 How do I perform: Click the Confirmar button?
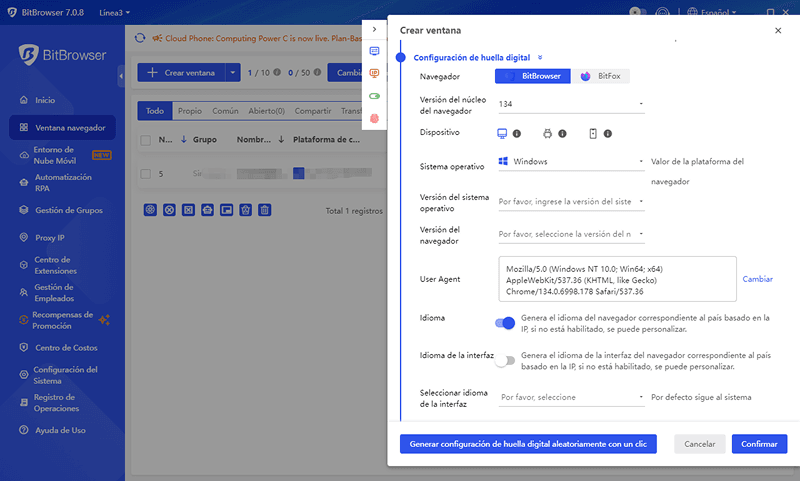coord(759,444)
